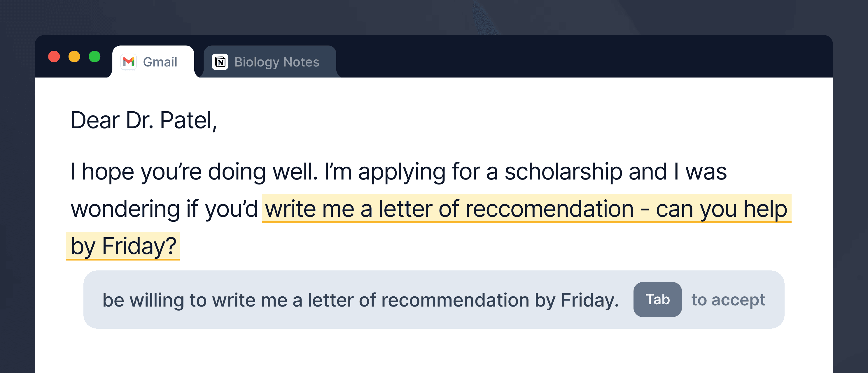This screenshot has height=373, width=868.
Task: Click the word "wondering" in the email body
Action: coord(125,209)
